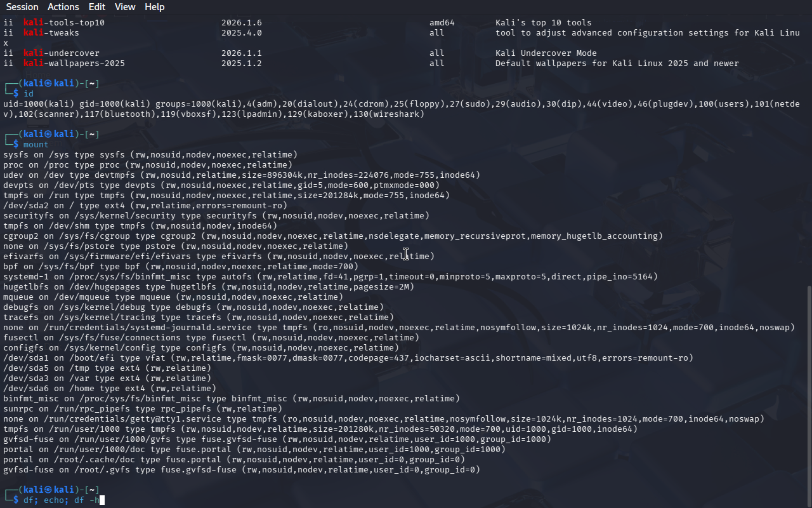Click the 'gvfsd-fuse on /root/.gvfs' line
Viewport: 812px width, 508px height.
(x=241, y=470)
